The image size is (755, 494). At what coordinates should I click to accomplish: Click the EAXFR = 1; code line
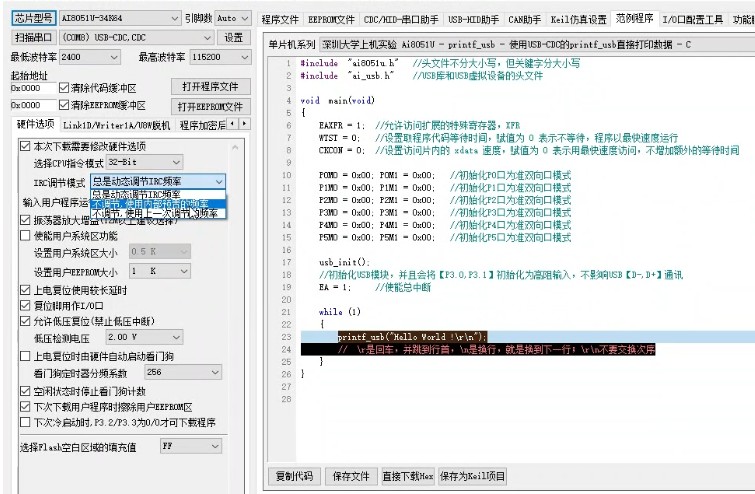[342, 125]
